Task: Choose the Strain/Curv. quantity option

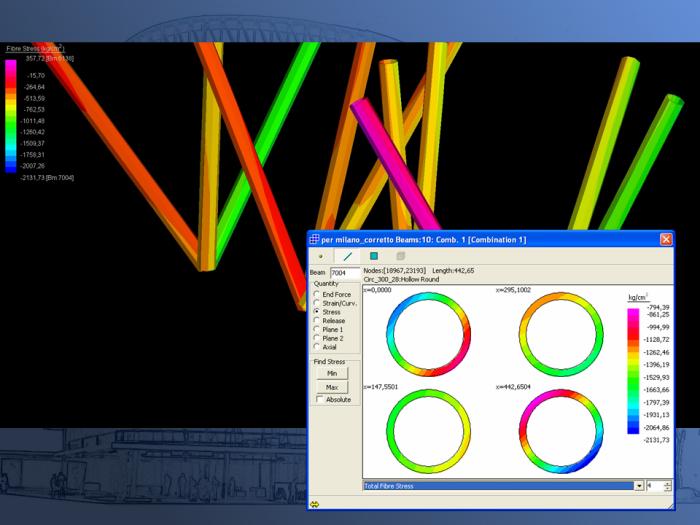Action: tap(317, 303)
